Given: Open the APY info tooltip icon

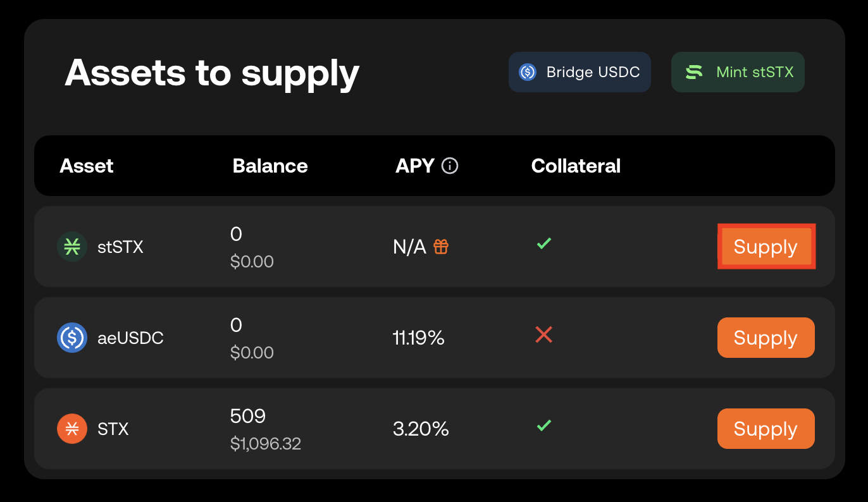Looking at the screenshot, I should (450, 166).
